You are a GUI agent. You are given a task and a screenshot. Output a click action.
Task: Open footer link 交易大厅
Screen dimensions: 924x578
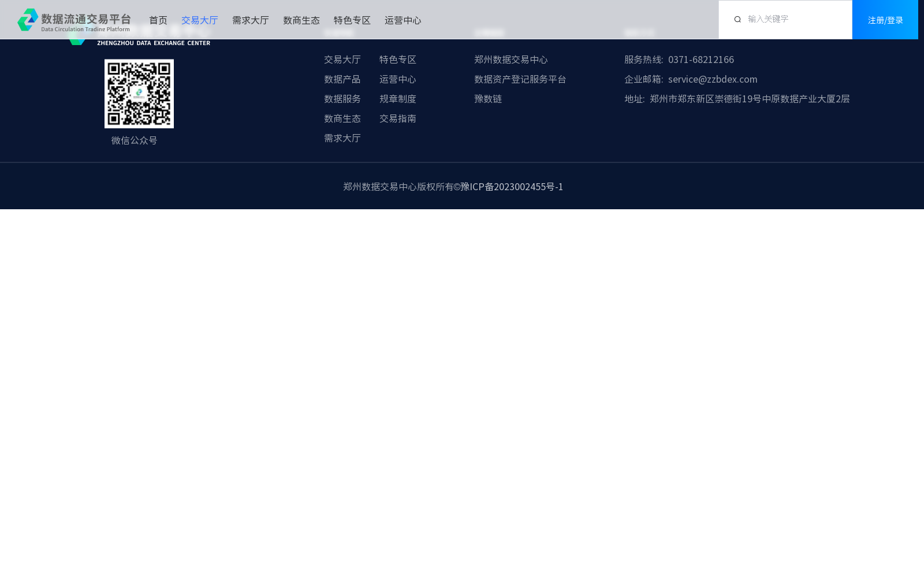coord(342,60)
